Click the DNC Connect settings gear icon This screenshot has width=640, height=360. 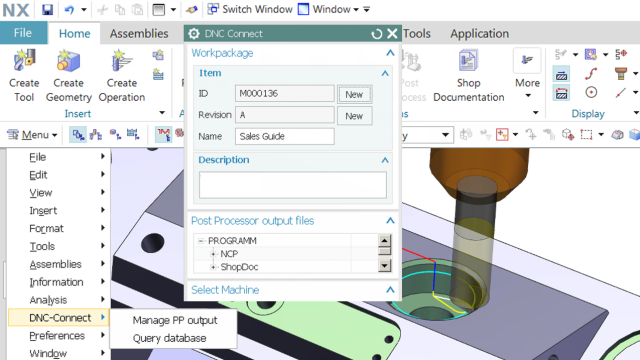coord(194,33)
